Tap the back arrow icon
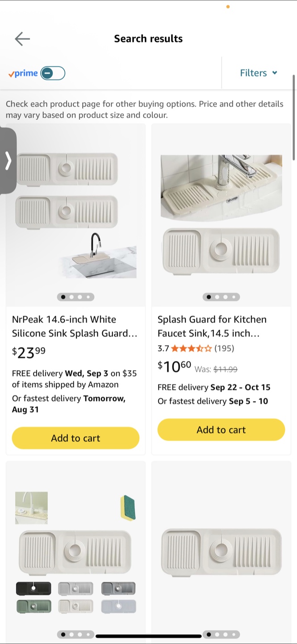The image size is (297, 644). point(22,39)
